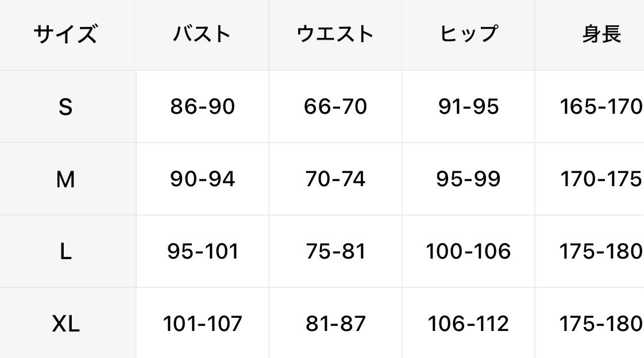The image size is (644, 358).
Task: Select the S size row label
Action: [x=65, y=107]
